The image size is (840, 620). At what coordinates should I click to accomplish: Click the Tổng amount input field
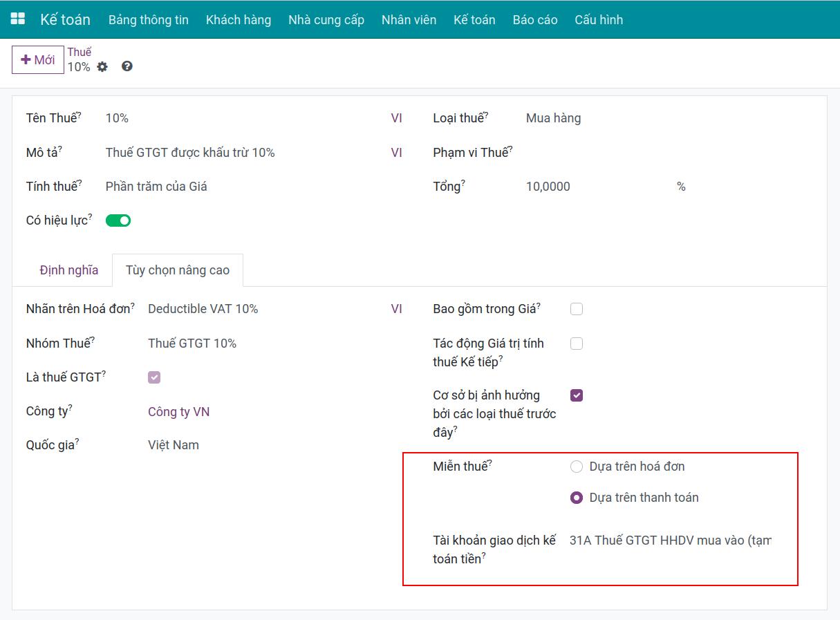[x=595, y=187]
